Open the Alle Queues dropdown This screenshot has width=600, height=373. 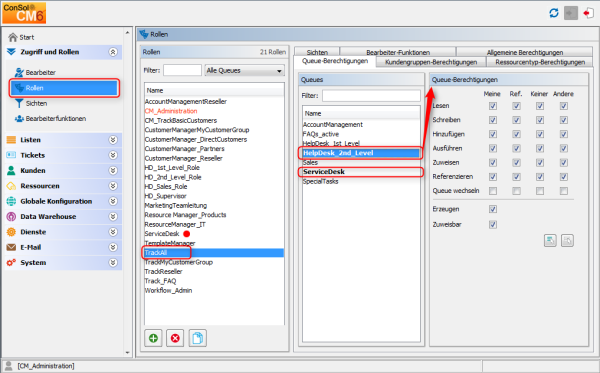click(245, 71)
